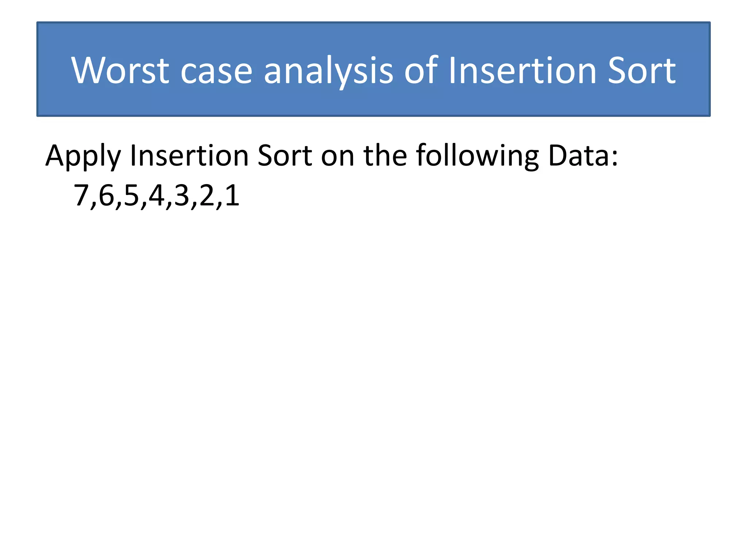Click the word "the" before "following"

click(385, 155)
